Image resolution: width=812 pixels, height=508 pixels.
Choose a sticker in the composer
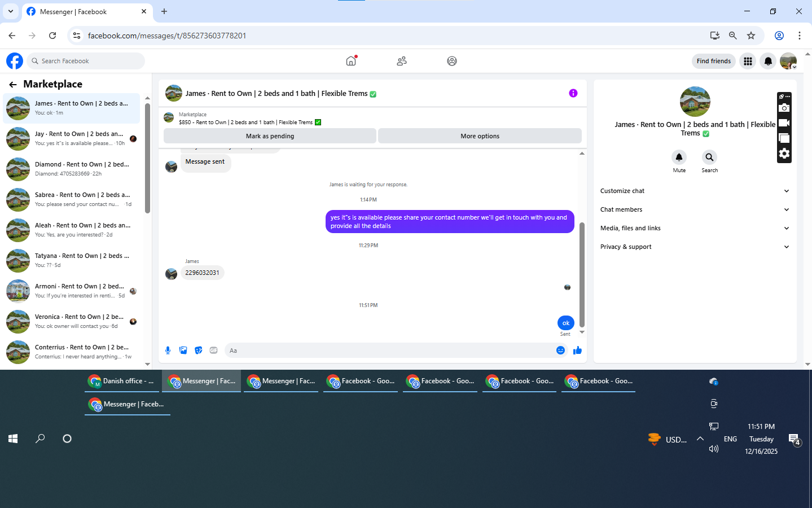(x=199, y=351)
